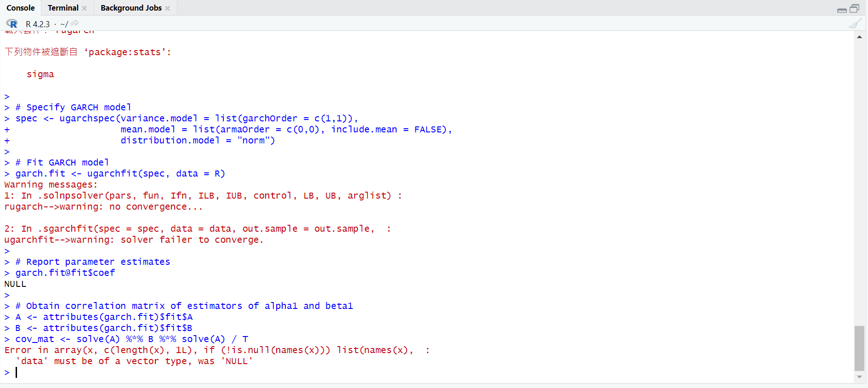Click the 'distribution.model = "norm")' line
The width and height of the screenshot is (868, 388).
(198, 140)
